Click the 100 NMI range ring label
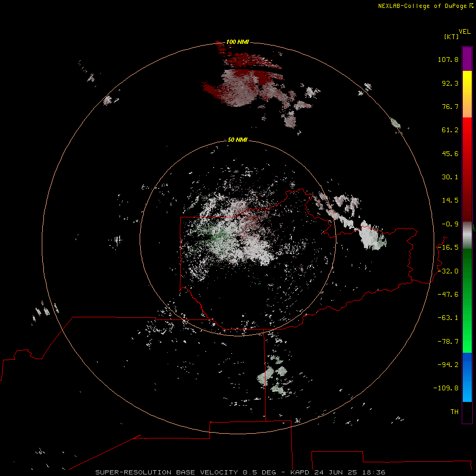 click(x=237, y=42)
